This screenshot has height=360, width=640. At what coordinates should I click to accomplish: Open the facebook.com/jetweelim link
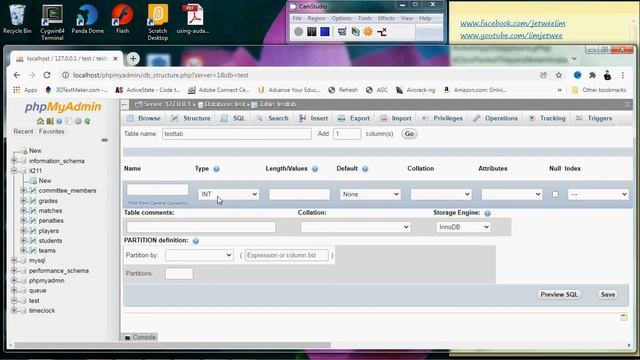coord(513,24)
